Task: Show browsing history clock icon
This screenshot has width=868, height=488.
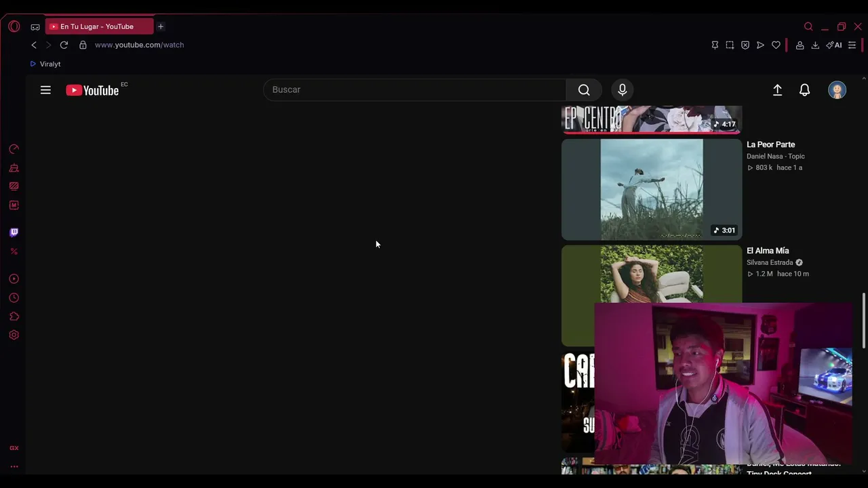Action: tap(14, 298)
